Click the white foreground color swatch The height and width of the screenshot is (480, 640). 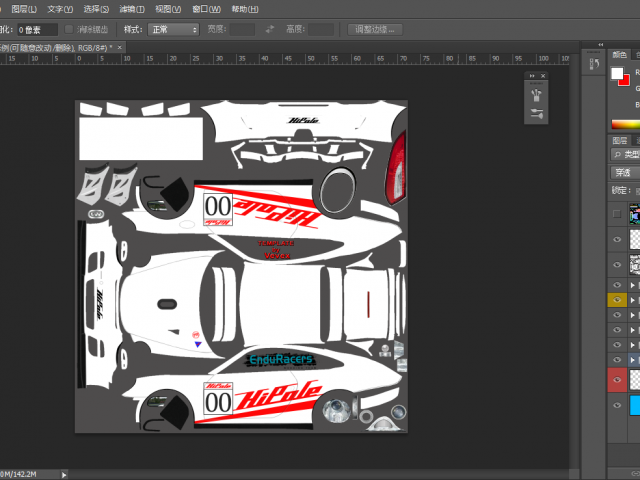click(617, 73)
